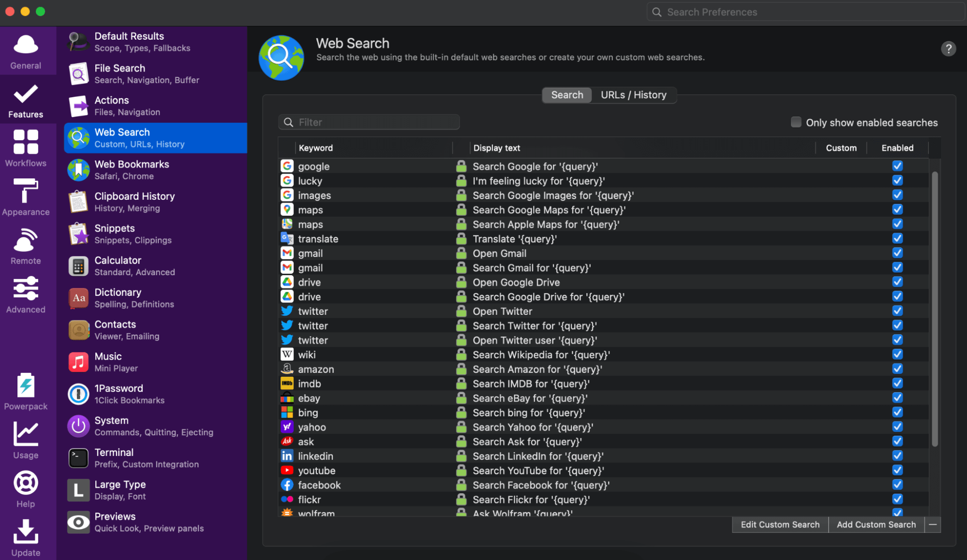Select Web Bookmarks feature in sidebar
This screenshot has height=560, width=967.
pos(155,170)
